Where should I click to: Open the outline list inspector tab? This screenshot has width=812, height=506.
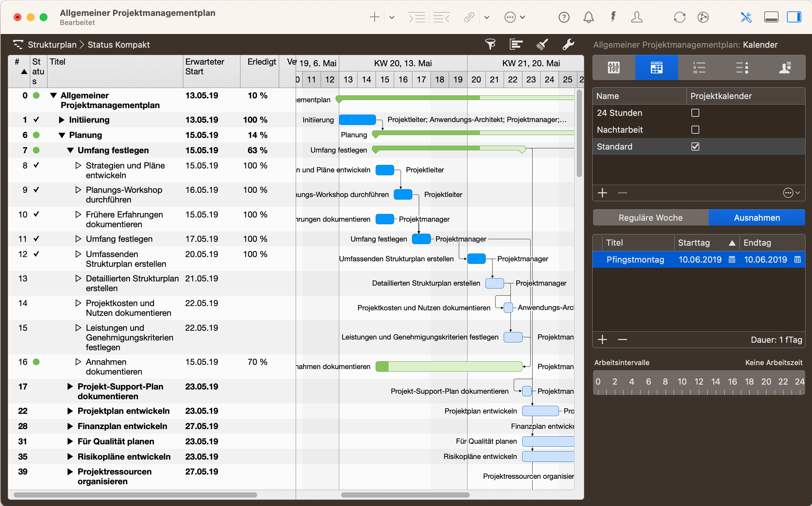click(700, 68)
